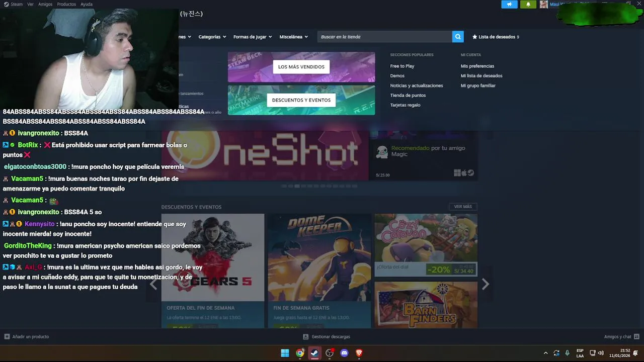Open Windows notification center icon
Screen dimensions: 644x362
coord(636,353)
